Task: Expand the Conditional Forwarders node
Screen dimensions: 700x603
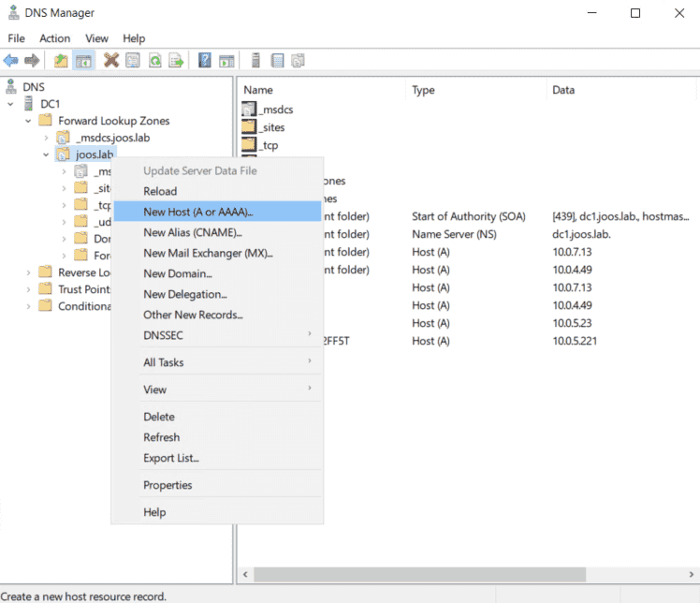Action: tap(28, 306)
